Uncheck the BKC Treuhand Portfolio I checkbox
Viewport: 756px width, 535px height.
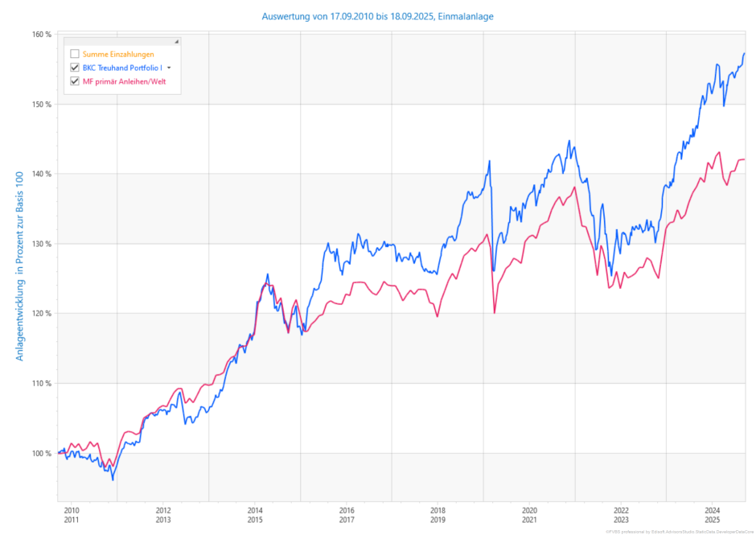click(x=74, y=68)
